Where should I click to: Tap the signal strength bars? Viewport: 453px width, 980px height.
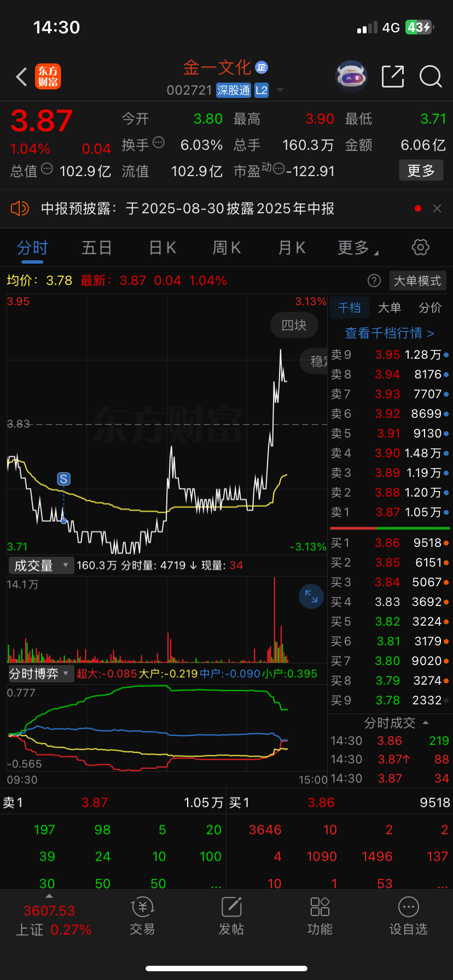367,28
